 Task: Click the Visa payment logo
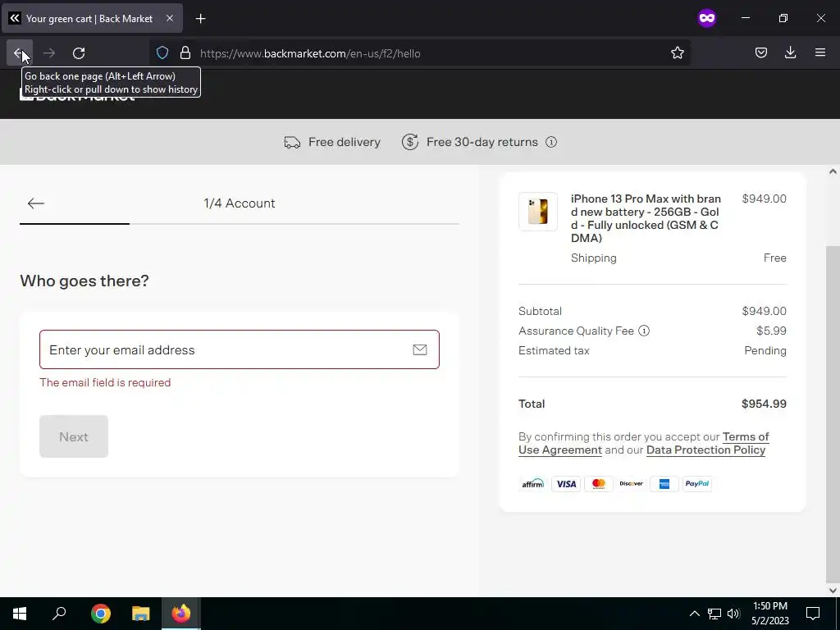point(566,484)
